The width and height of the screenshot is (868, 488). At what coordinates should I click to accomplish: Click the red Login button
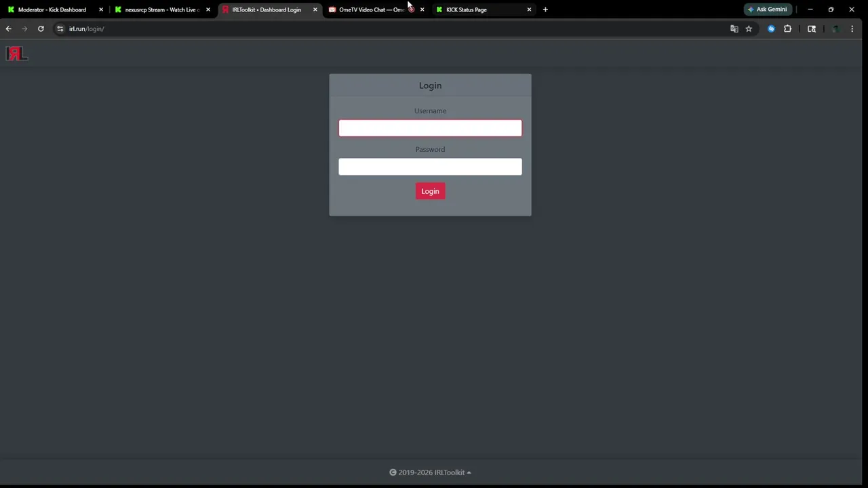[x=430, y=191]
